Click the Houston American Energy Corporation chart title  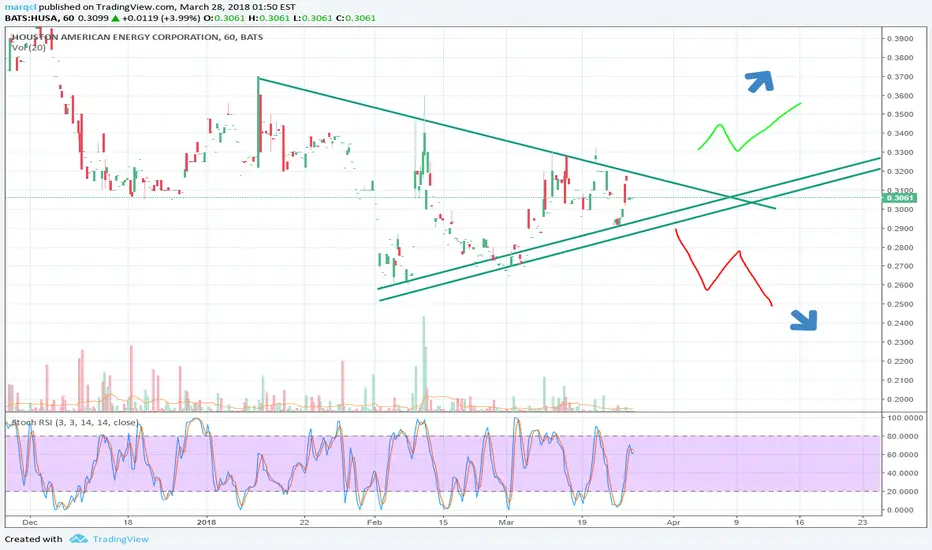137,37
